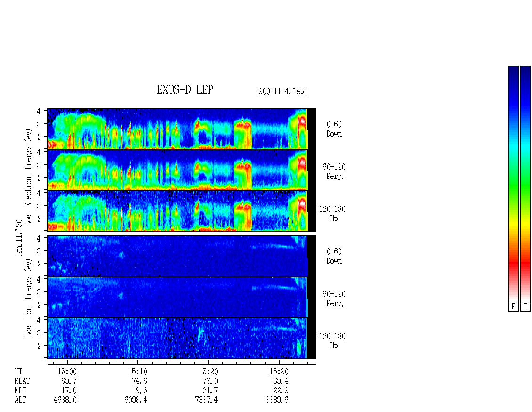Select the MLAT value 73.0
Viewport: 532px width, 412px height.
pos(210,381)
